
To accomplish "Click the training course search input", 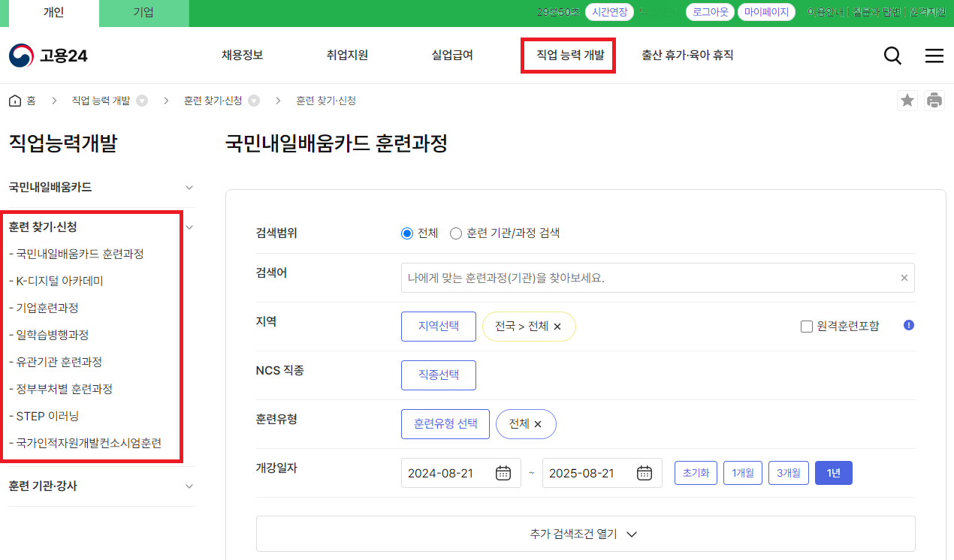I will coord(646,278).
